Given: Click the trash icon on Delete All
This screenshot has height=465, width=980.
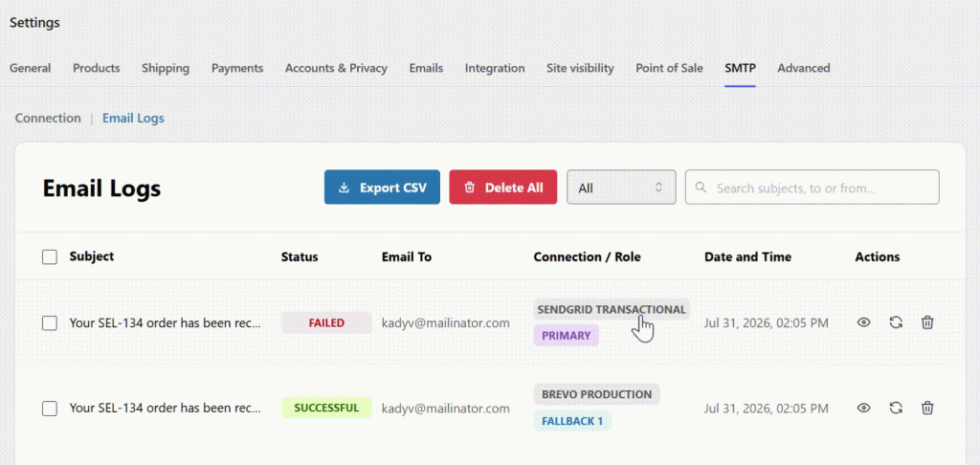Looking at the screenshot, I should [x=470, y=188].
